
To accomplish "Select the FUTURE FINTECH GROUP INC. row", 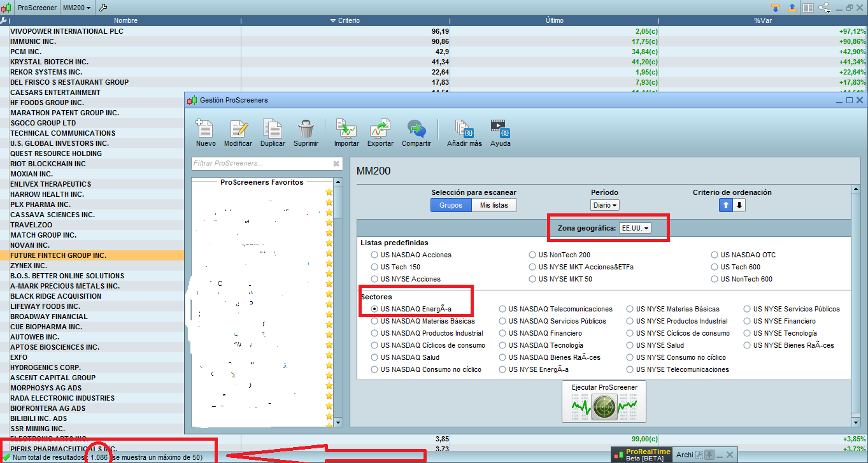I will coord(92,255).
